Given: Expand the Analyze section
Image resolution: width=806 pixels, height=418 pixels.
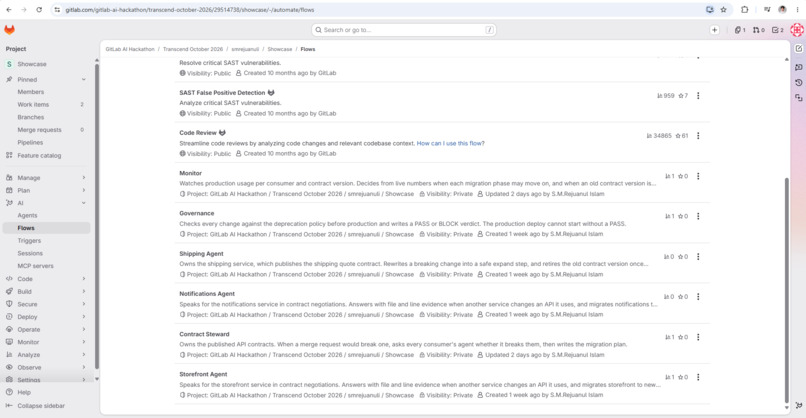Looking at the screenshot, I should tap(84, 355).
